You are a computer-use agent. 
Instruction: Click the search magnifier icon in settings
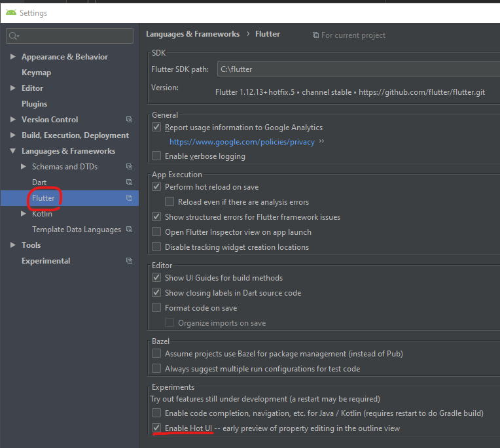tap(14, 36)
